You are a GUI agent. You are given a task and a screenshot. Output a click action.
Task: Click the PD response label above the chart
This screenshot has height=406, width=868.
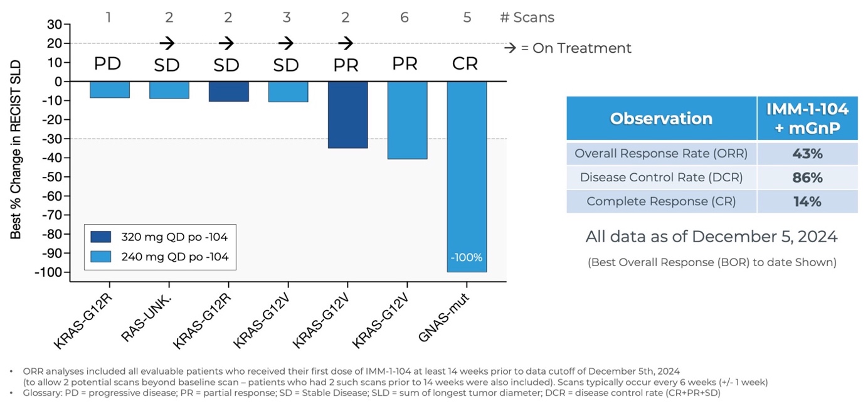(107, 64)
